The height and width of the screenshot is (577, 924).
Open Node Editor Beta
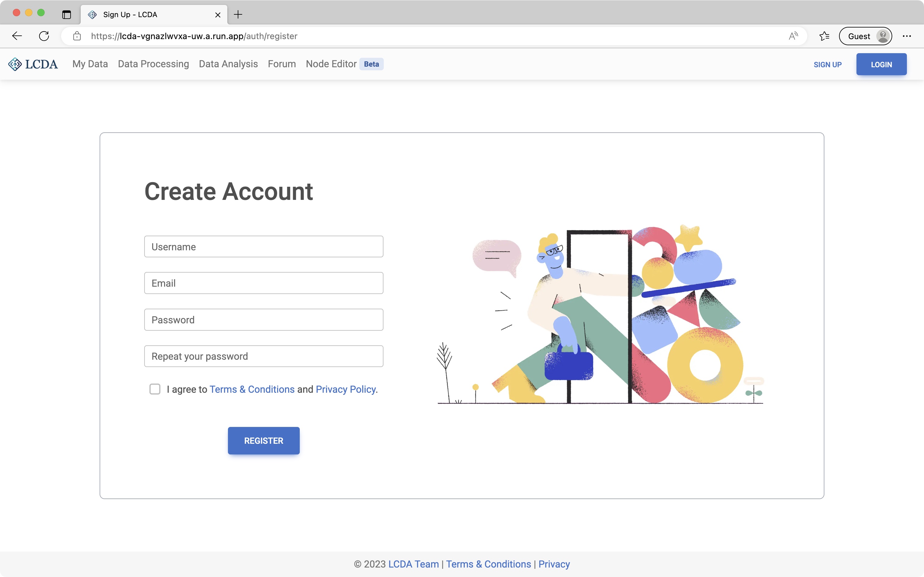pyautogui.click(x=331, y=64)
